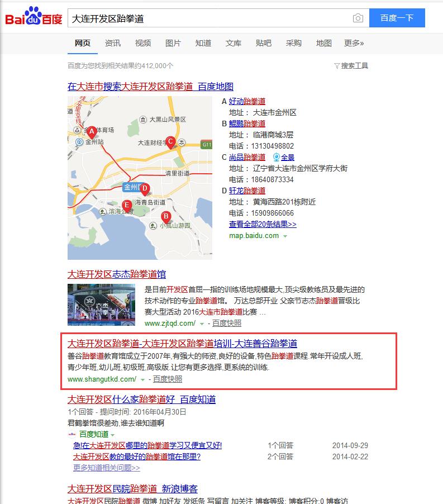The height and width of the screenshot is (504, 443).
Task: Open panorama icon beside 全景
Action: [x=276, y=157]
